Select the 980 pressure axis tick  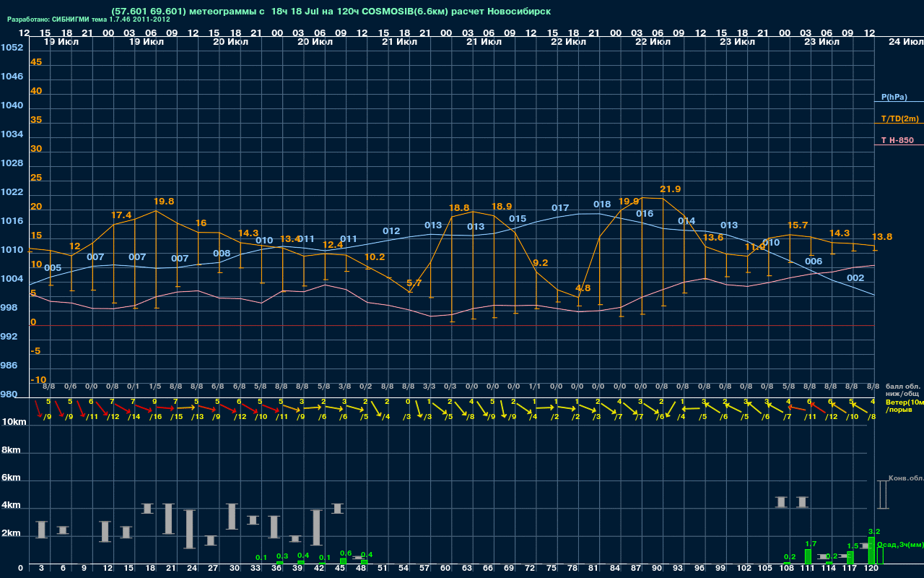9,394
